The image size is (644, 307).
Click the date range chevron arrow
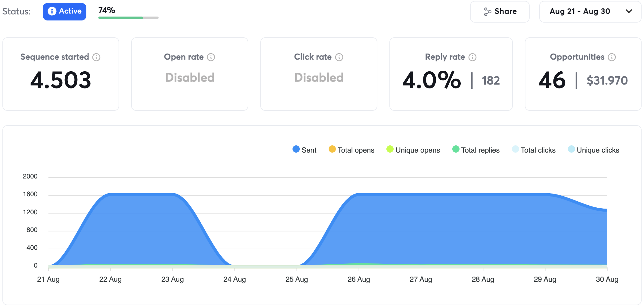[x=629, y=11]
